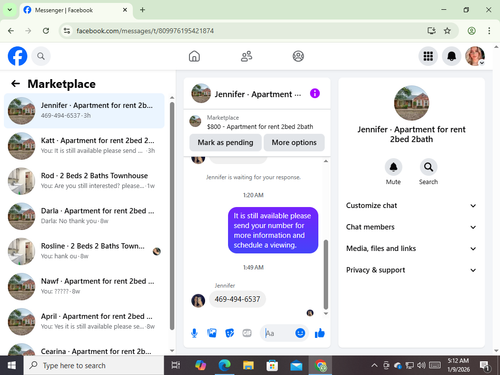
Task: Open Nawf's Apartment for rent conversation
Action: click(x=84, y=286)
